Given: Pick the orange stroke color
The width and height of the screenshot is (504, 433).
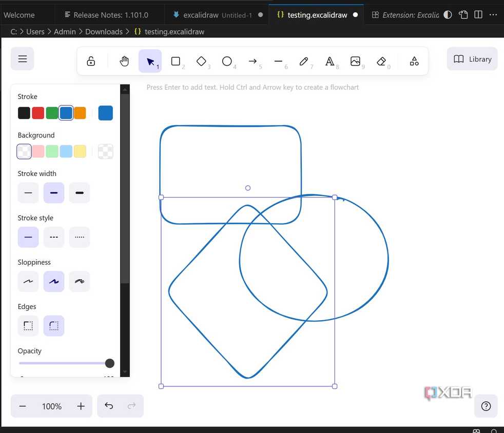Looking at the screenshot, I should 80,113.
